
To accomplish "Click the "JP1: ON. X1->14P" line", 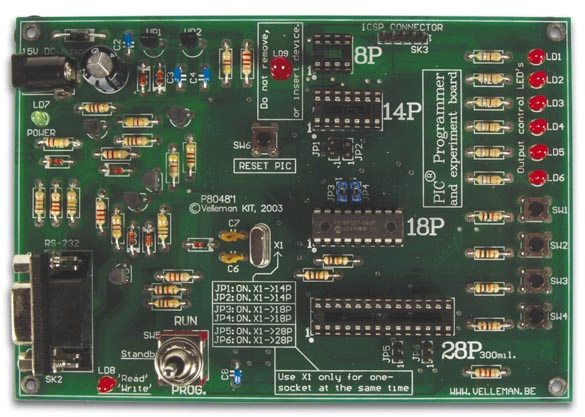I will point(253,288).
